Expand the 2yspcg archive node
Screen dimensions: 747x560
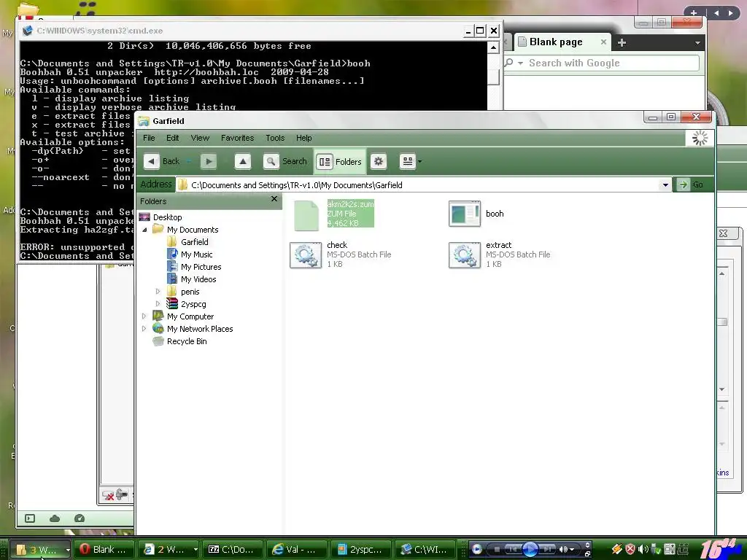pos(158,304)
